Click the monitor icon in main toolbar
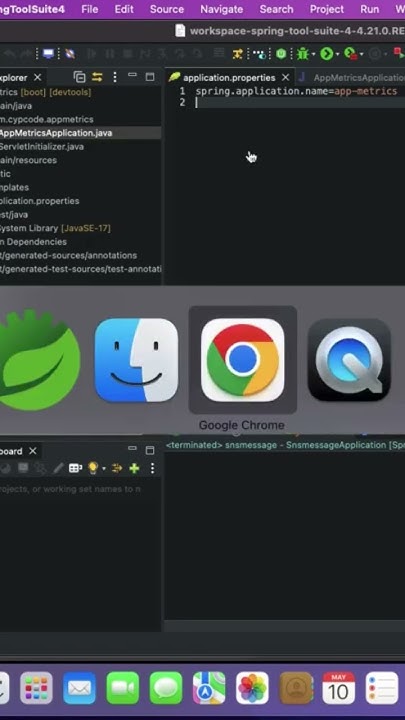This screenshot has width=405, height=720. (x=48, y=54)
